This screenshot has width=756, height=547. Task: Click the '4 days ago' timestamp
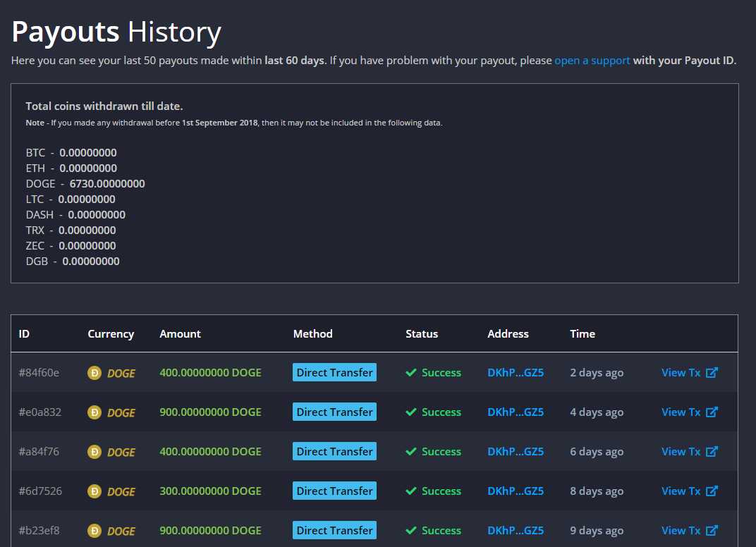click(x=597, y=412)
